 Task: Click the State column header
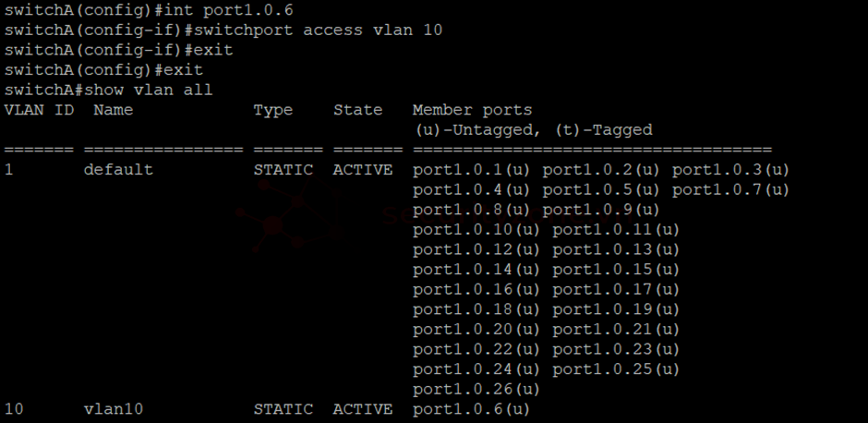coord(357,110)
